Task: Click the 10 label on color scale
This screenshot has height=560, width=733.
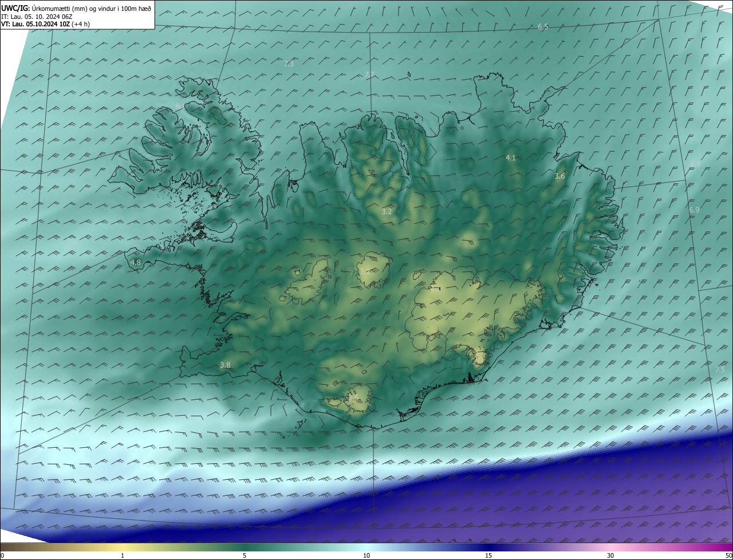Action: [366, 556]
